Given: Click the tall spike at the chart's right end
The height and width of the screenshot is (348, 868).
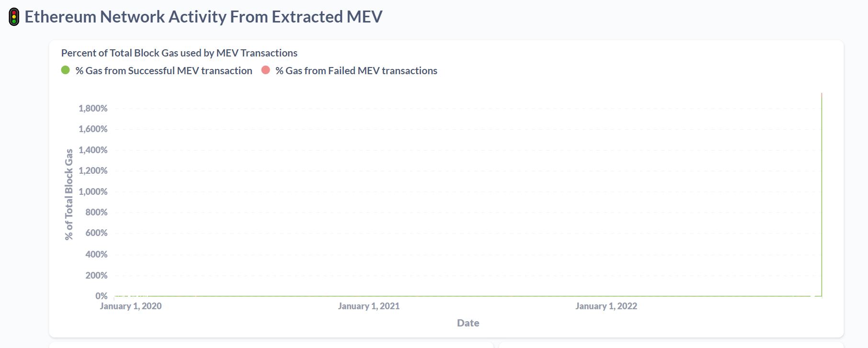Looking at the screenshot, I should tap(822, 194).
